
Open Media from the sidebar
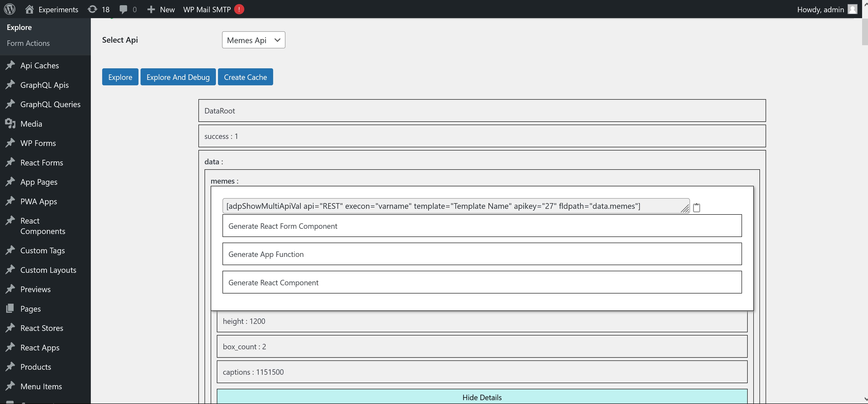31,124
